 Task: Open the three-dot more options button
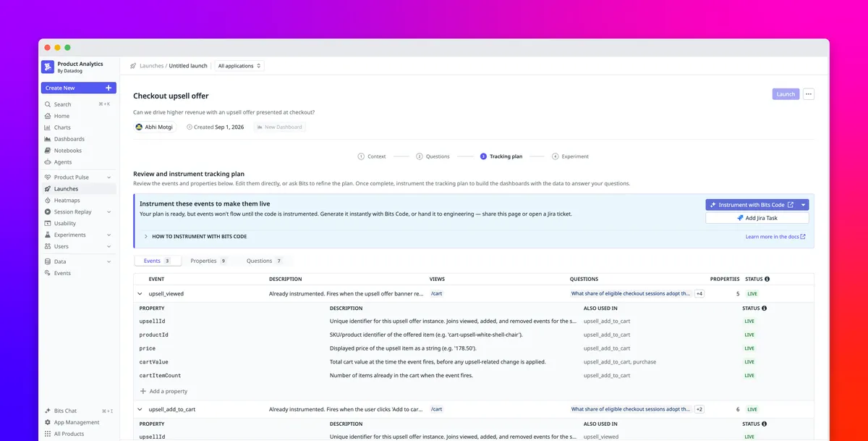click(809, 94)
